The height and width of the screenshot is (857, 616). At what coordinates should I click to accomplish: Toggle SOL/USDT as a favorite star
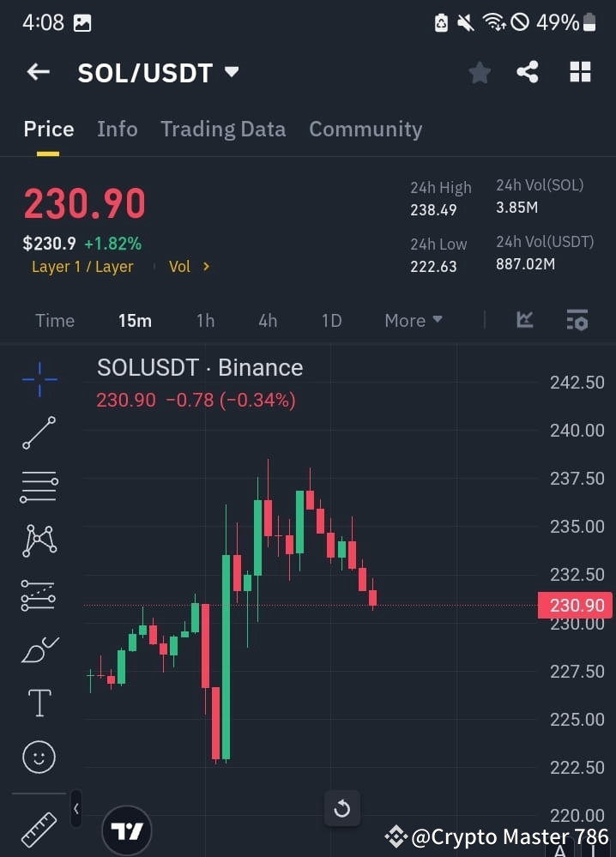tap(479, 72)
